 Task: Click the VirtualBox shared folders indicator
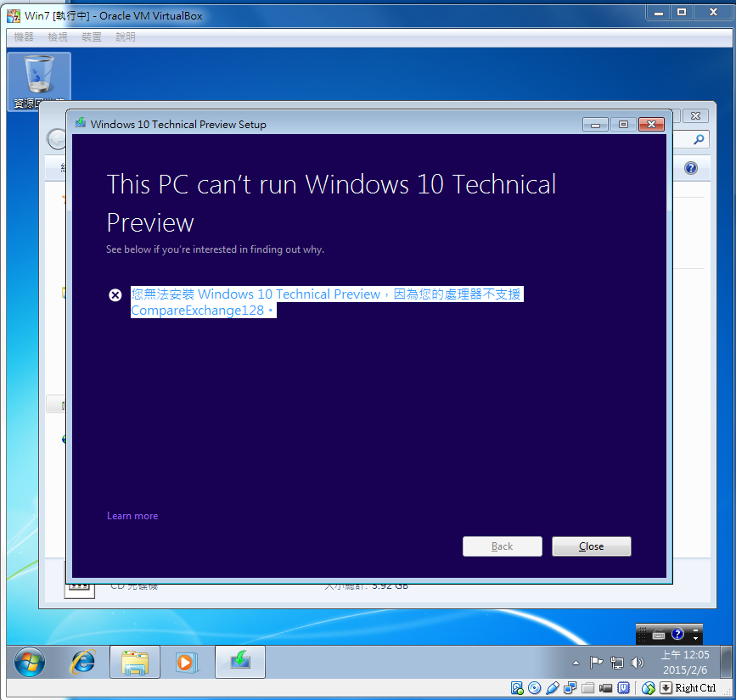click(588, 688)
